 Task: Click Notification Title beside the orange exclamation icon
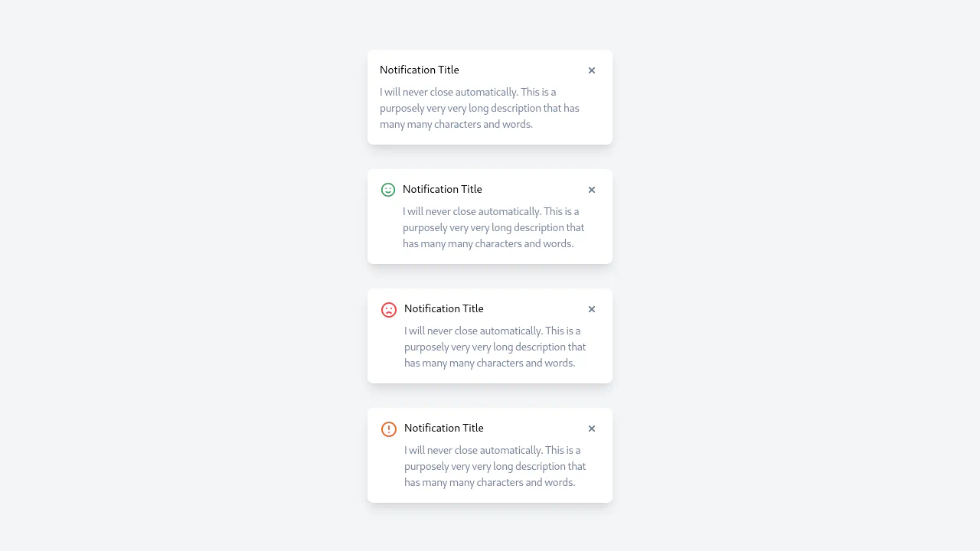pos(444,428)
